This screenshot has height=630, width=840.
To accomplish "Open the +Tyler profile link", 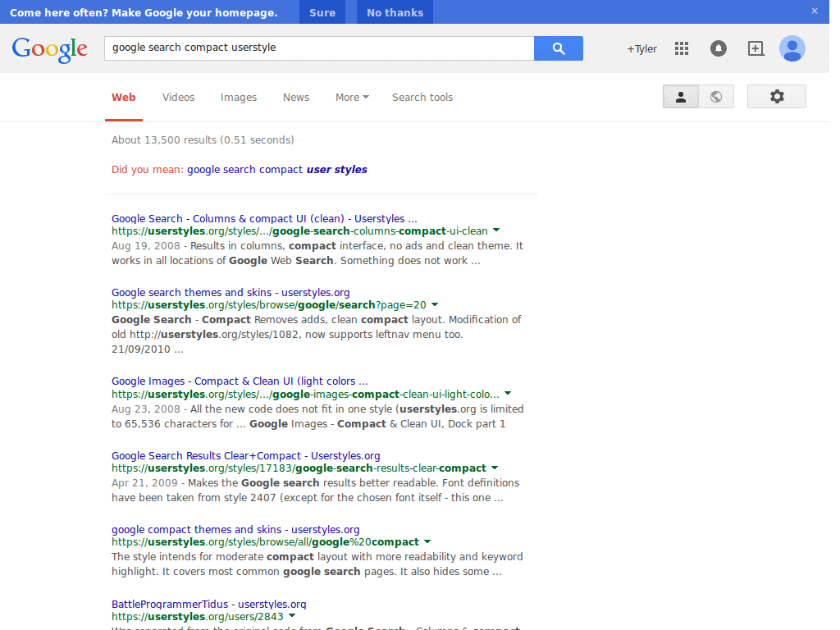I will (641, 48).
